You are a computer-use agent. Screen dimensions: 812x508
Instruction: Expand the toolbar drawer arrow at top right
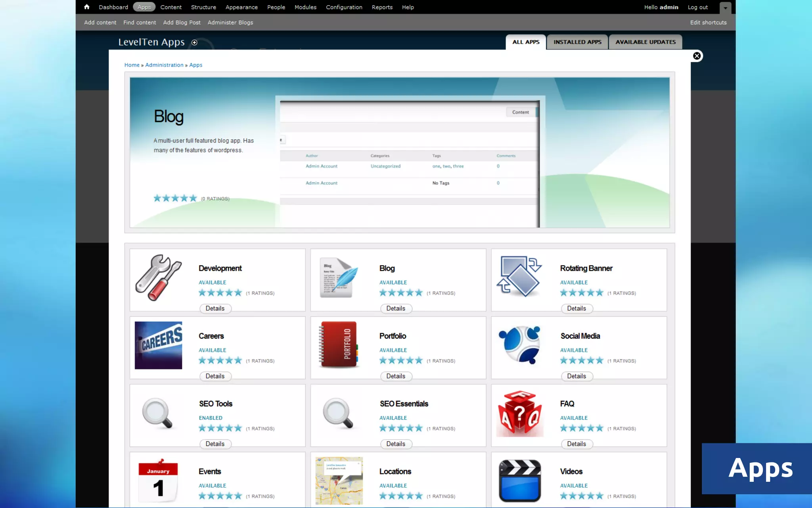(725, 8)
